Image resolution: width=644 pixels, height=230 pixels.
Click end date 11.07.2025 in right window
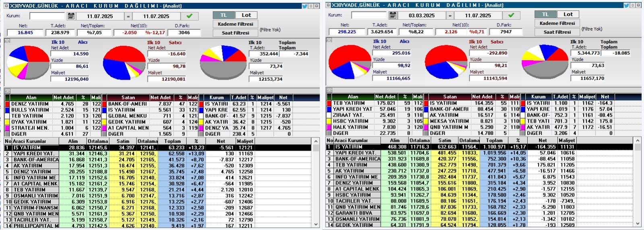click(478, 16)
